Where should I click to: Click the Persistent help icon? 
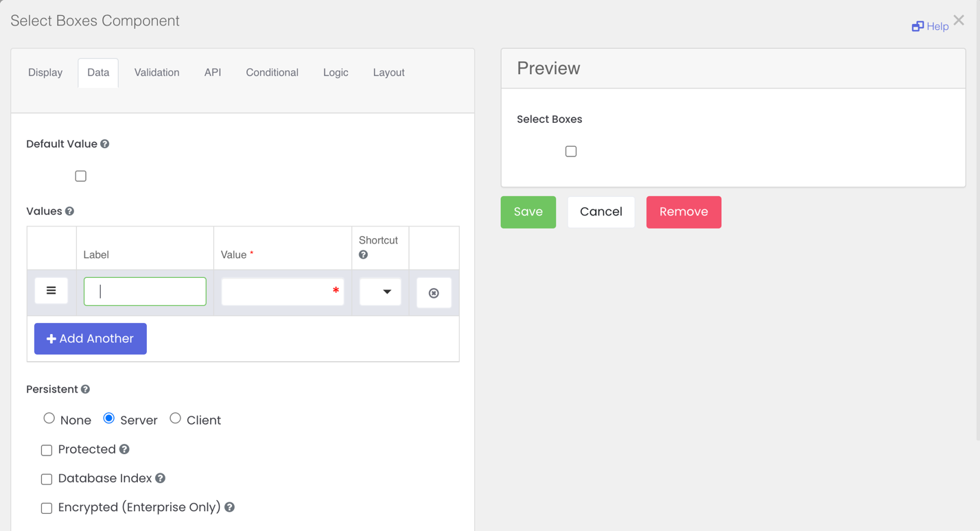click(x=86, y=389)
